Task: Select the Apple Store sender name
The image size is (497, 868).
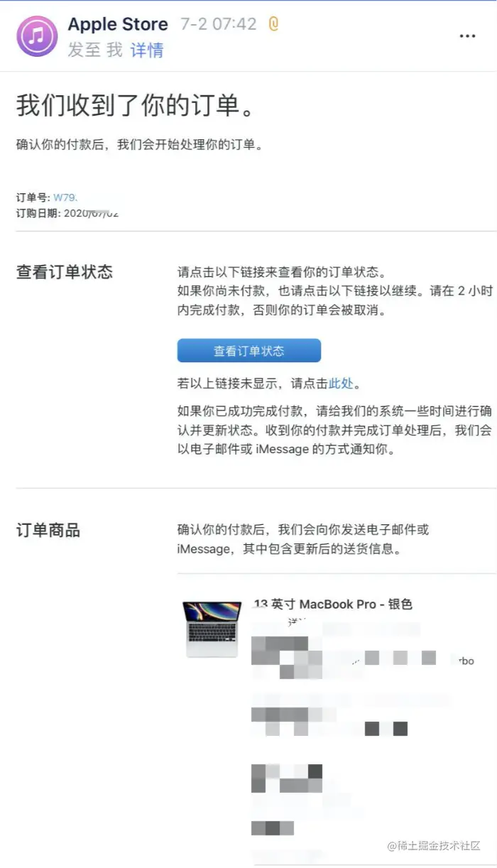Action: pos(118,24)
